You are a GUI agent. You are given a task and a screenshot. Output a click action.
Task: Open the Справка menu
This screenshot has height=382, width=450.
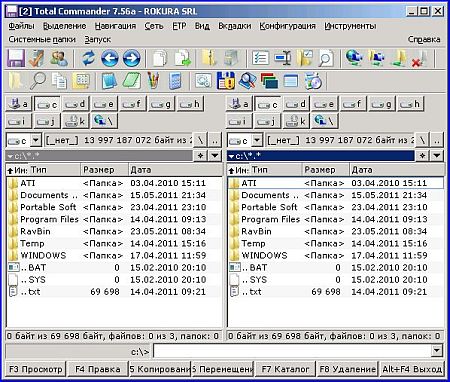424,40
